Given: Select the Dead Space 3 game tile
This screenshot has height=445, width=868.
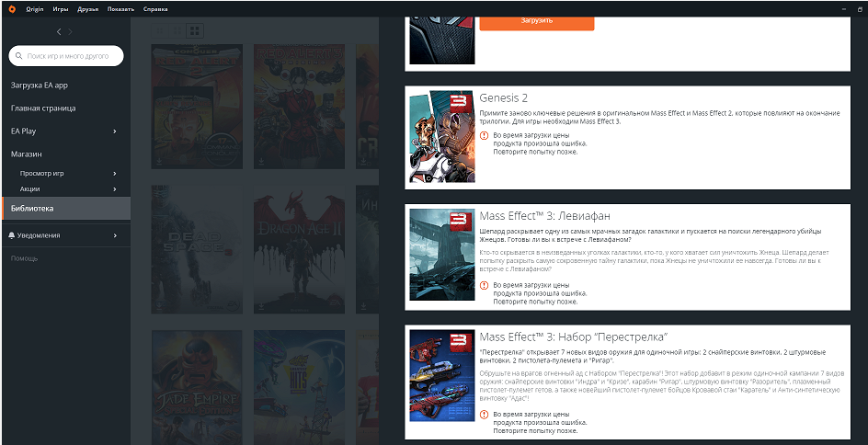Looking at the screenshot, I should pos(197,249).
